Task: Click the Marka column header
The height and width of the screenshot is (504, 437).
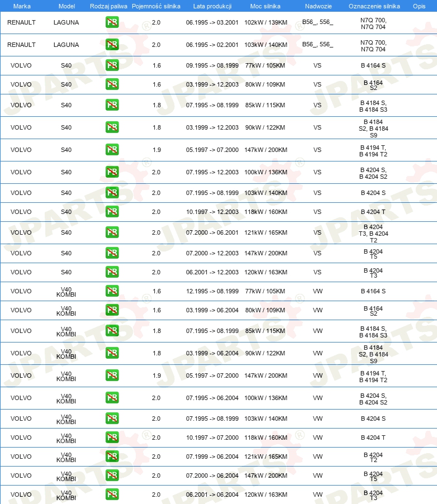Action: 22,6
